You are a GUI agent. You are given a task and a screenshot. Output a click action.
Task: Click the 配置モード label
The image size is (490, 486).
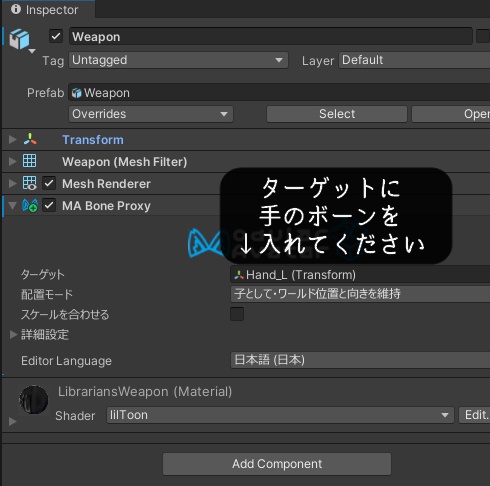coord(47,294)
